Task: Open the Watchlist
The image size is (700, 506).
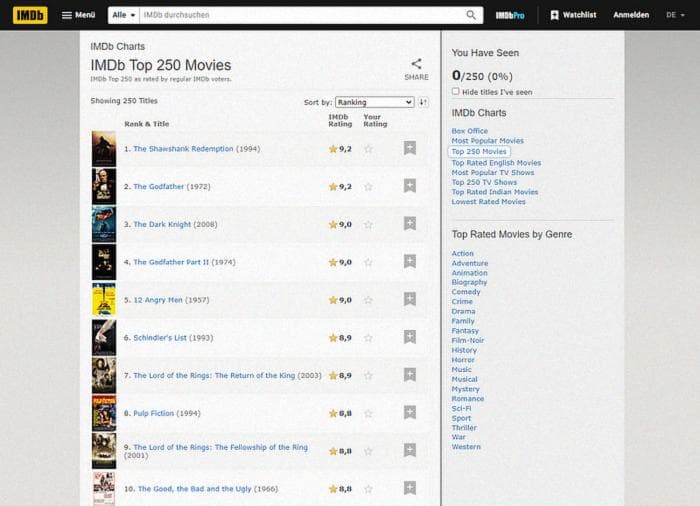Action: 573,15
